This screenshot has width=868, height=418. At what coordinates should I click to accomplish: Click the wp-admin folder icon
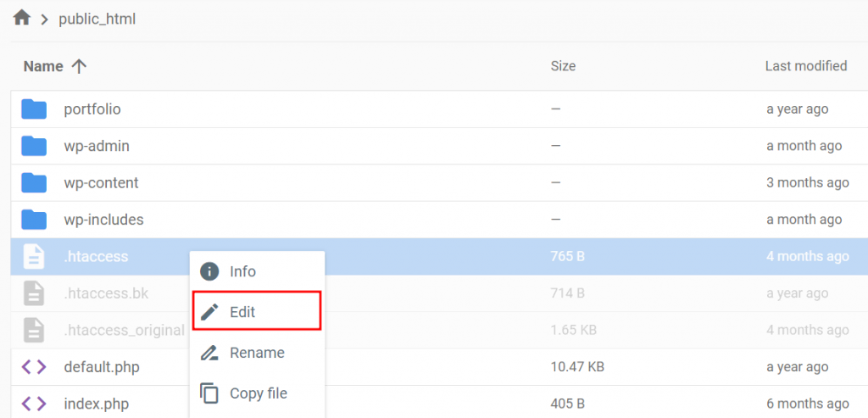[34, 146]
